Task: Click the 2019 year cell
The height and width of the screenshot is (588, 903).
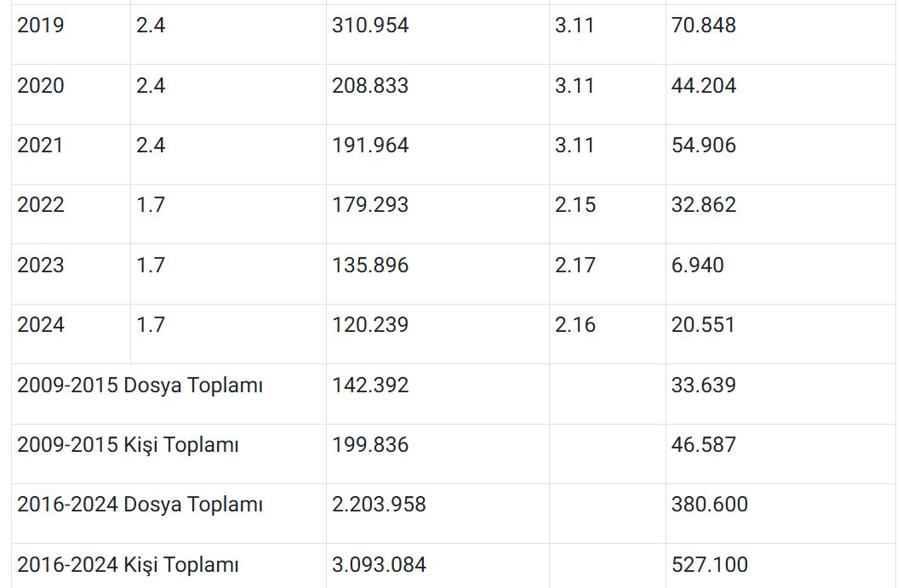Action: point(41,26)
